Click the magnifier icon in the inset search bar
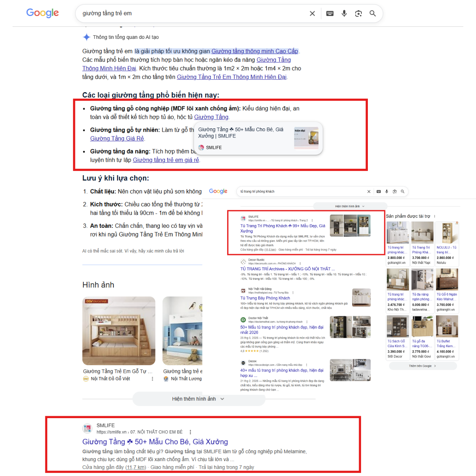The height and width of the screenshot is (476, 476). pyautogui.click(x=403, y=192)
